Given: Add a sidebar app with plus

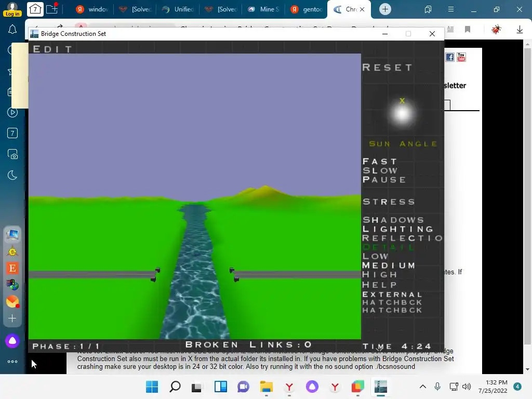Looking at the screenshot, I should point(12,318).
